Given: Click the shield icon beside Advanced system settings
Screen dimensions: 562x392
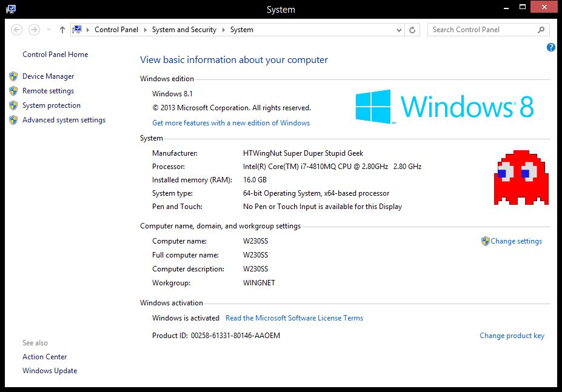Looking at the screenshot, I should pos(13,120).
